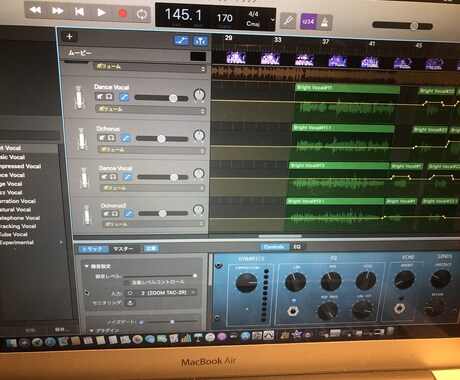Solo the Dchorus track with headphone icon
This screenshot has height=380, width=460.
[111, 137]
